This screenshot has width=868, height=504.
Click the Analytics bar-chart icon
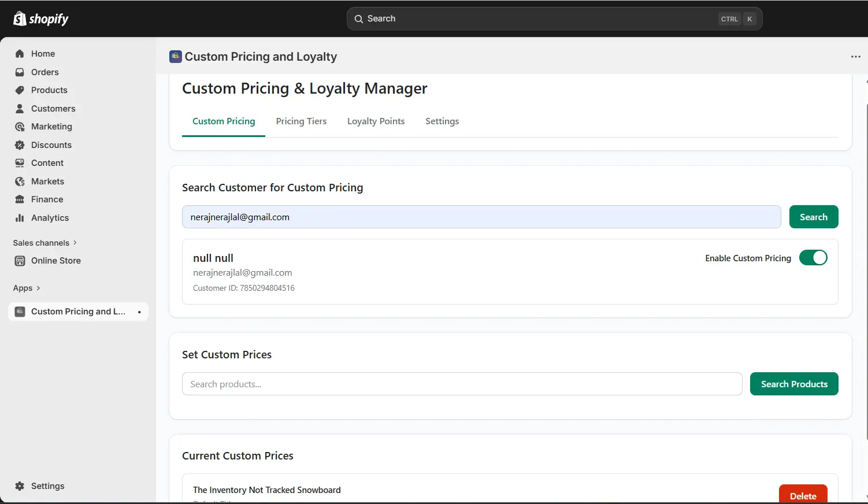[x=19, y=218]
